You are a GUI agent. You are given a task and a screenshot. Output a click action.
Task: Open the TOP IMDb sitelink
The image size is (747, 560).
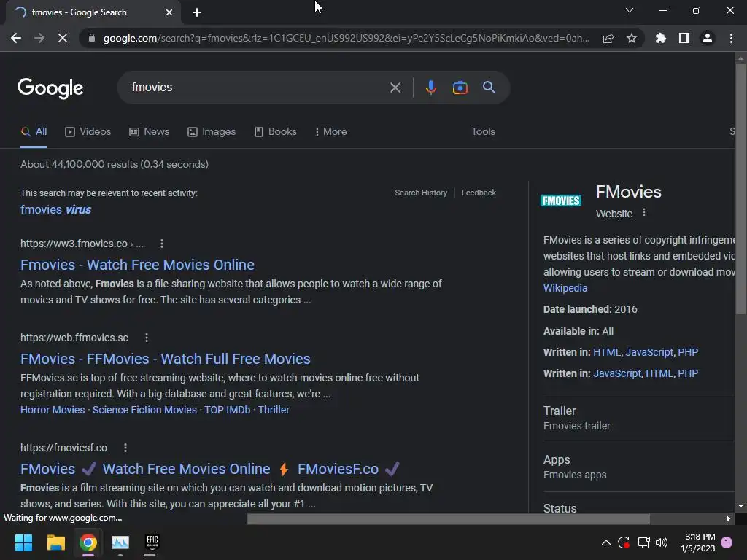coord(228,410)
